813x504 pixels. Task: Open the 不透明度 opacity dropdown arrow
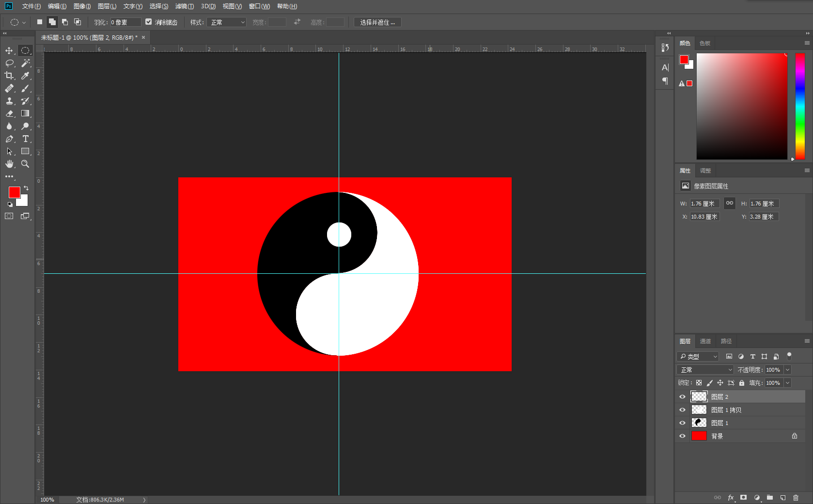pyautogui.click(x=787, y=370)
